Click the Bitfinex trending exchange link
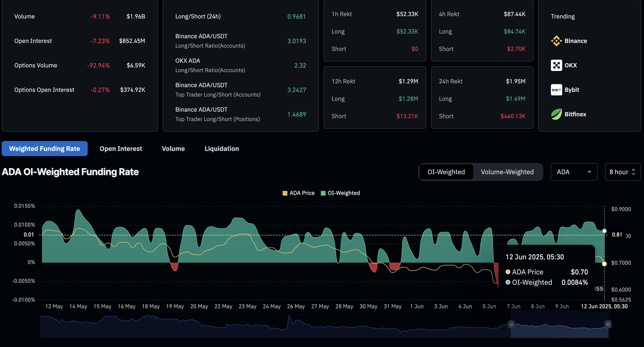Image resolution: width=644 pixels, height=347 pixels. pyautogui.click(x=575, y=114)
